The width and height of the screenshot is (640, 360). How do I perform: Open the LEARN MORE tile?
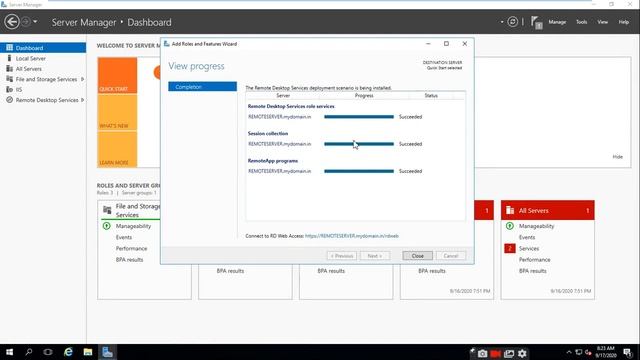tap(117, 149)
